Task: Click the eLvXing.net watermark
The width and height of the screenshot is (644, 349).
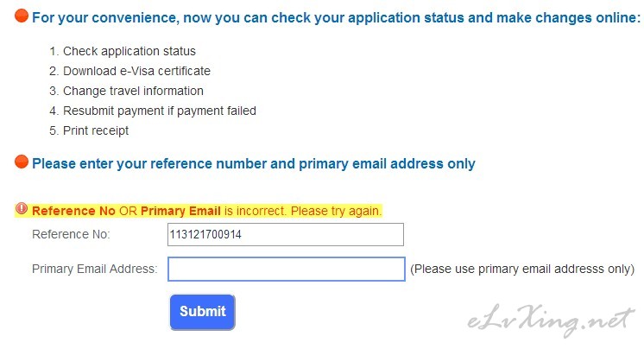Action: tap(551, 320)
